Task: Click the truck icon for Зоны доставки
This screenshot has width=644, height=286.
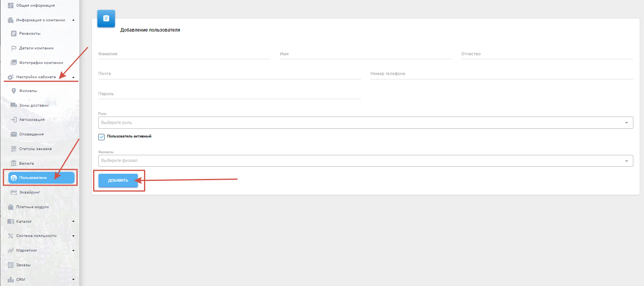Action: click(14, 105)
